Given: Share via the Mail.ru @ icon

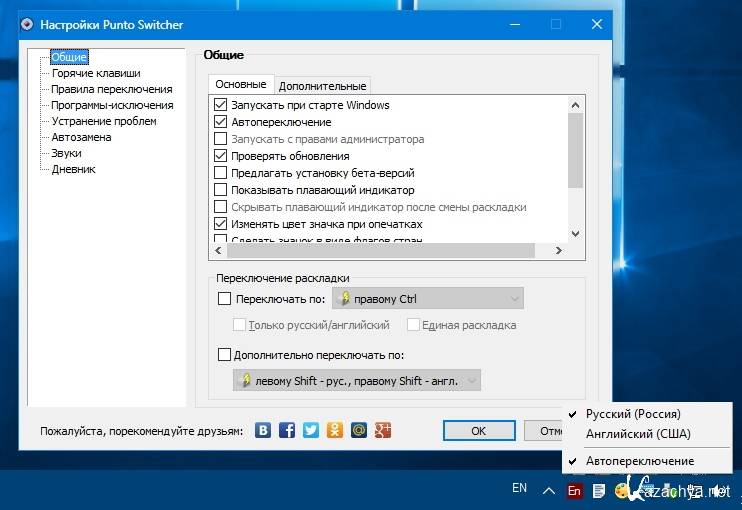Looking at the screenshot, I should 359,430.
